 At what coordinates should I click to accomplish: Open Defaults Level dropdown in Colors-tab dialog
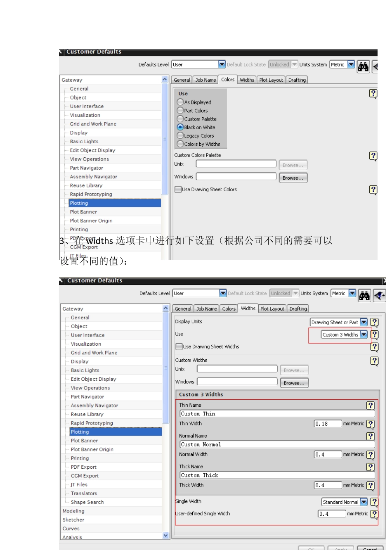222,64
